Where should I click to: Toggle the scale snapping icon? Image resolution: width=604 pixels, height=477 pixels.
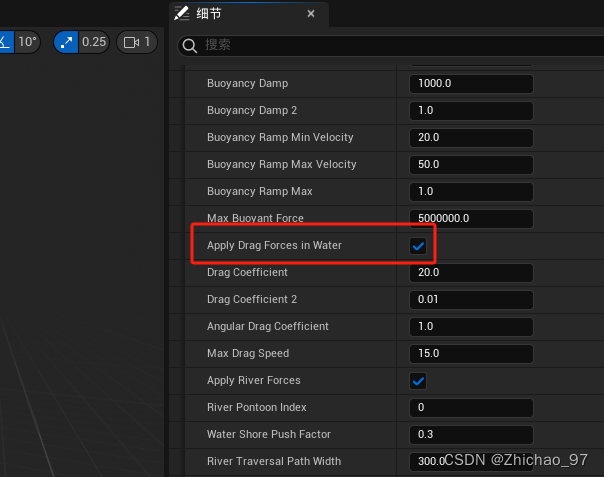click(x=66, y=42)
